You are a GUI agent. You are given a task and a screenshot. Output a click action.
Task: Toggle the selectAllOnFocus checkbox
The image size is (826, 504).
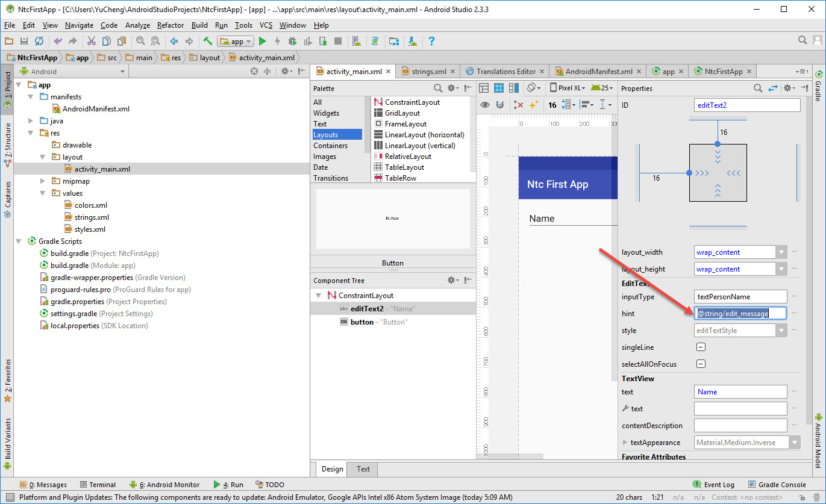click(701, 364)
